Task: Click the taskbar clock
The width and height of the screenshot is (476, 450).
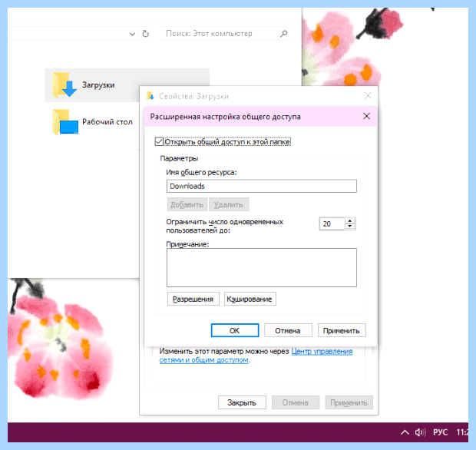Action: [462, 432]
